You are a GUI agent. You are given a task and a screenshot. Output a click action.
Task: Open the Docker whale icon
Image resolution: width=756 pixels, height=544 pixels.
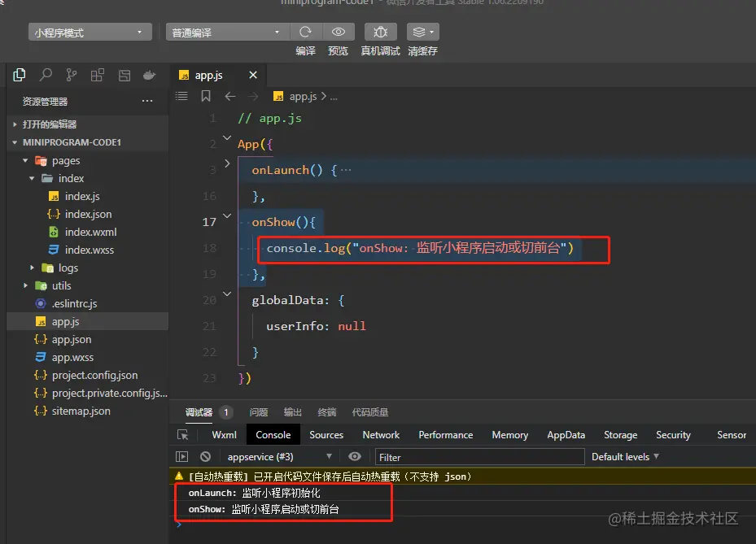click(150, 75)
